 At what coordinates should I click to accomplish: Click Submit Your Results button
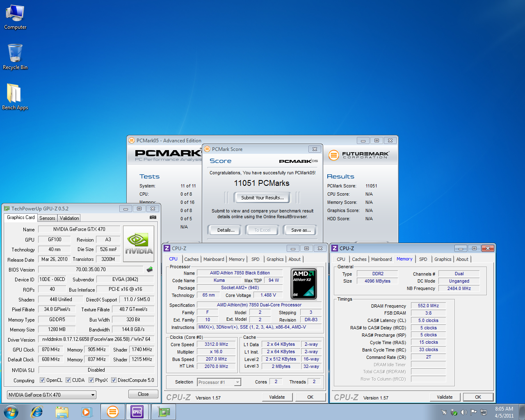[262, 198]
